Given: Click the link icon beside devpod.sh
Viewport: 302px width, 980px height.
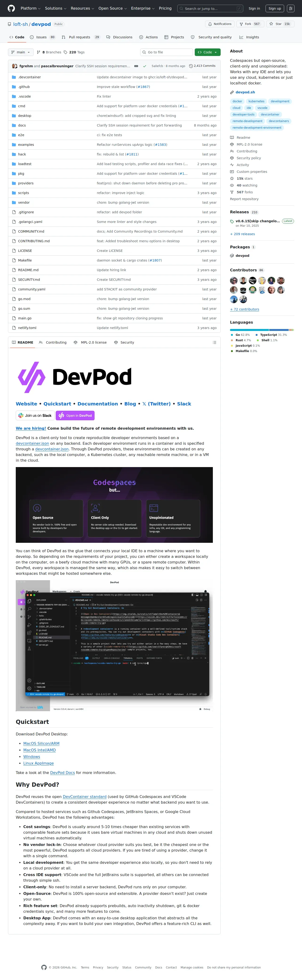Looking at the screenshot, I should point(232,92).
